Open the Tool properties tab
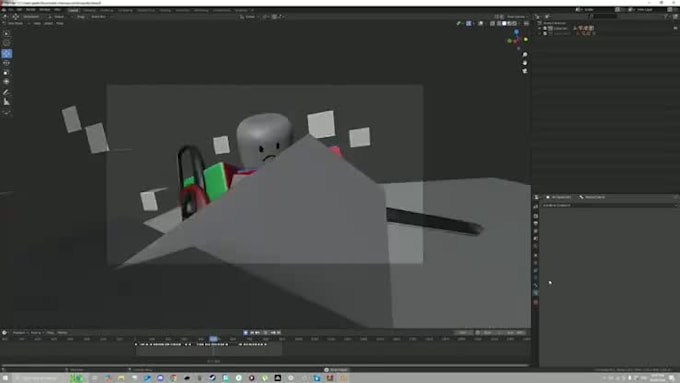The width and height of the screenshot is (680, 383). coord(536,206)
